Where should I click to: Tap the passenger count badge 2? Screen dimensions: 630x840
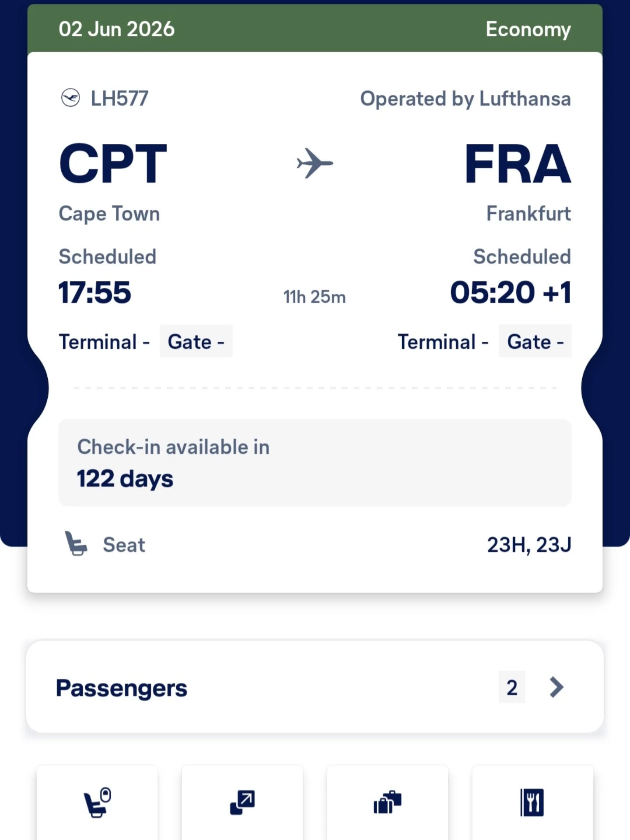tap(512, 687)
